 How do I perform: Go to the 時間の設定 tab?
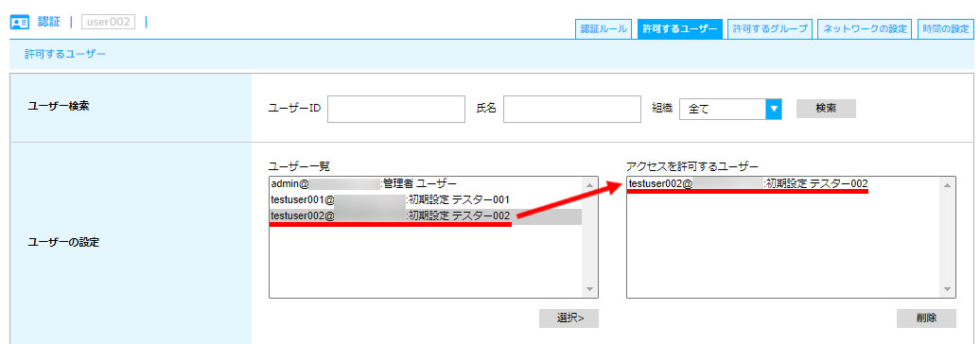[946, 29]
